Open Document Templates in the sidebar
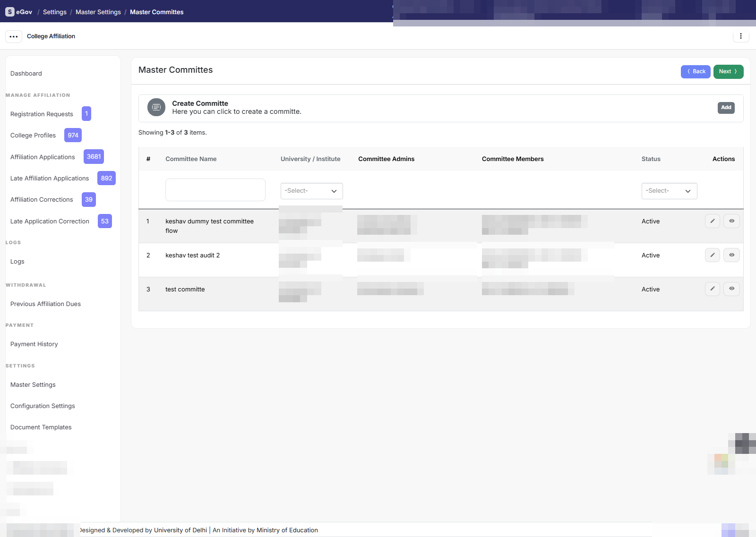The height and width of the screenshot is (537, 756). 41,427
